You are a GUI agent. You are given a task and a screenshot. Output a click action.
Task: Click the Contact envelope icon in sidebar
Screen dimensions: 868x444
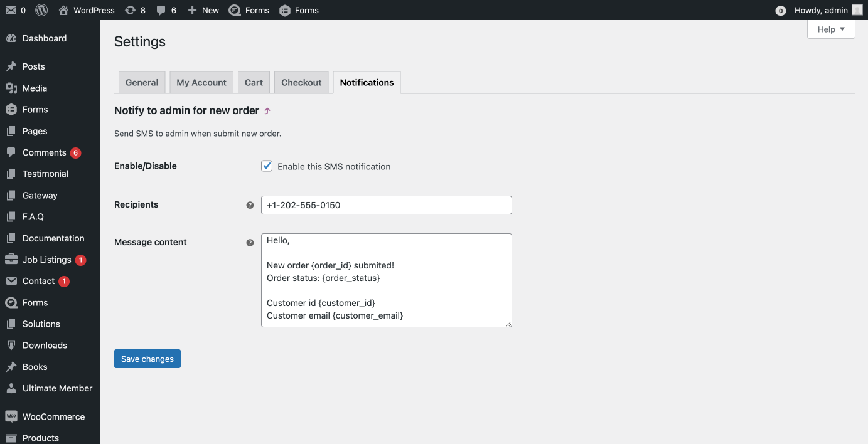click(11, 281)
